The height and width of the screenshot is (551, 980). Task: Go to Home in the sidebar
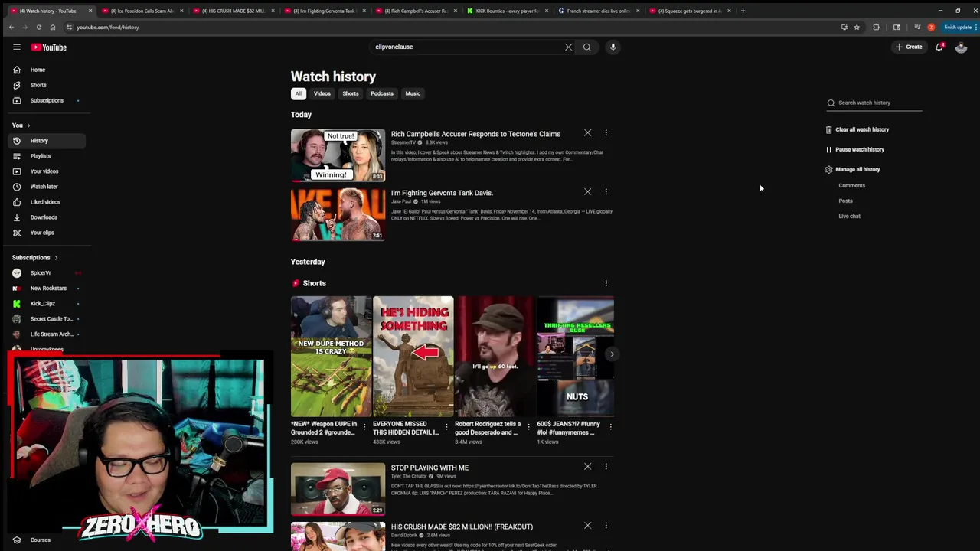pyautogui.click(x=45, y=70)
